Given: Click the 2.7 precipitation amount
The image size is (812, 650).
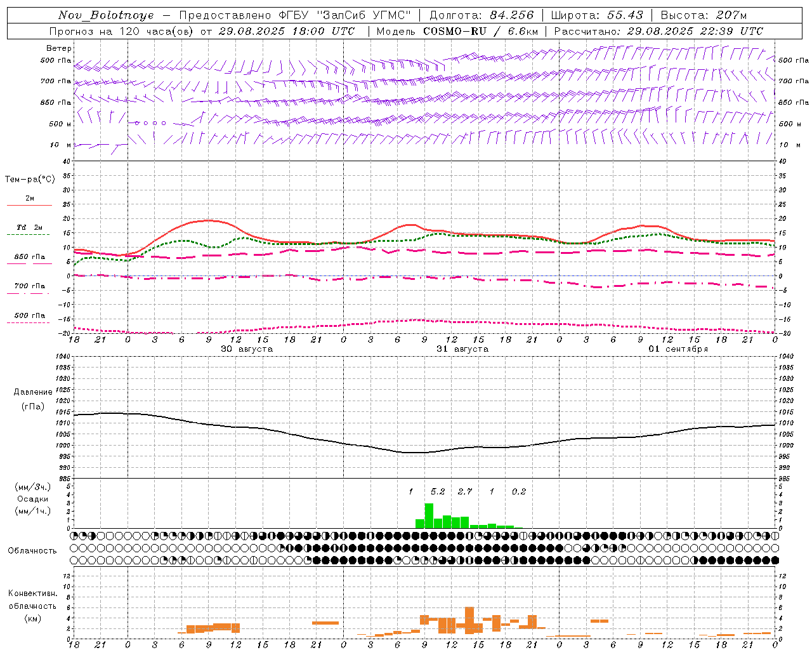Looking at the screenshot, I should 465,491.
